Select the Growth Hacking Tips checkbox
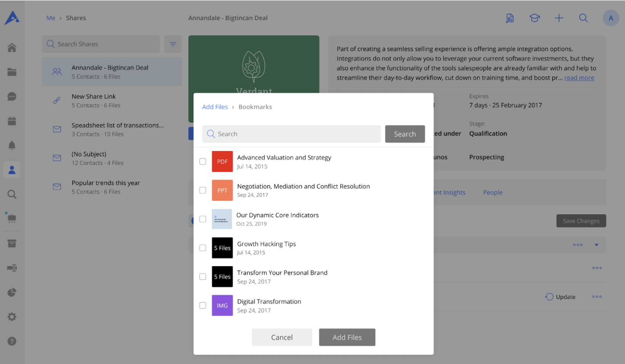625x364 pixels. 203,248
